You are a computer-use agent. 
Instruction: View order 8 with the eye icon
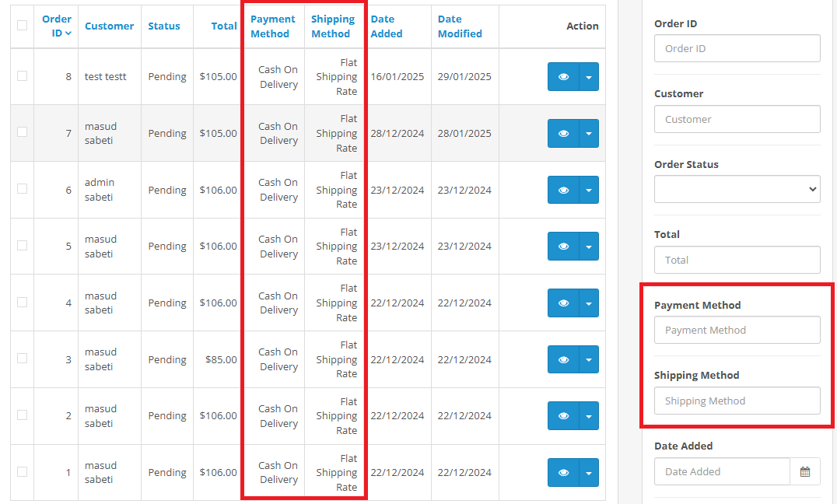pyautogui.click(x=563, y=77)
